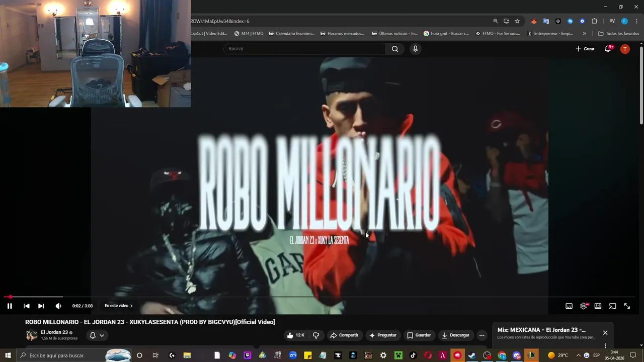Mute the video volume
The width and height of the screenshot is (644, 362).
[x=58, y=306]
